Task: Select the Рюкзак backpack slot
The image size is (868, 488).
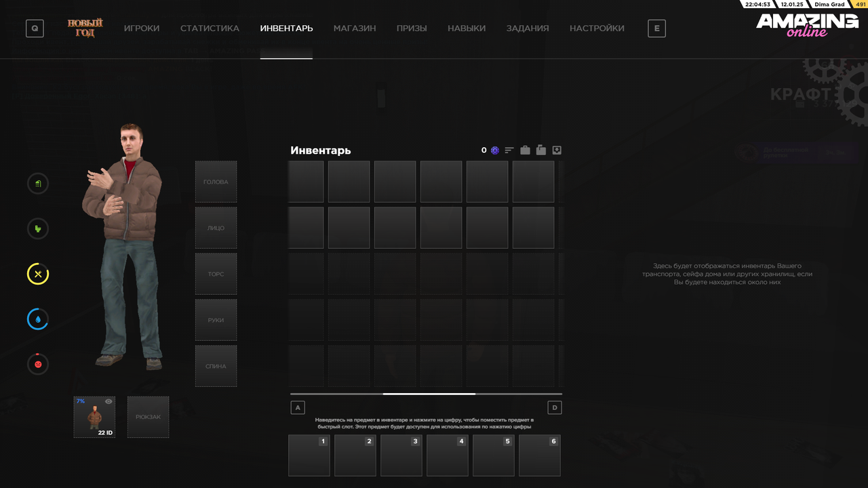Action: [x=149, y=417]
